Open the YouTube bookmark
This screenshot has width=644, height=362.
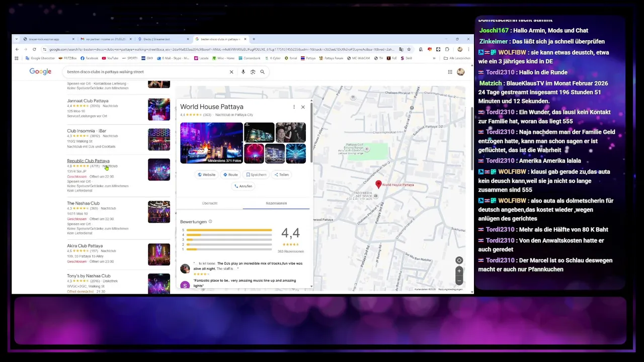(x=110, y=58)
